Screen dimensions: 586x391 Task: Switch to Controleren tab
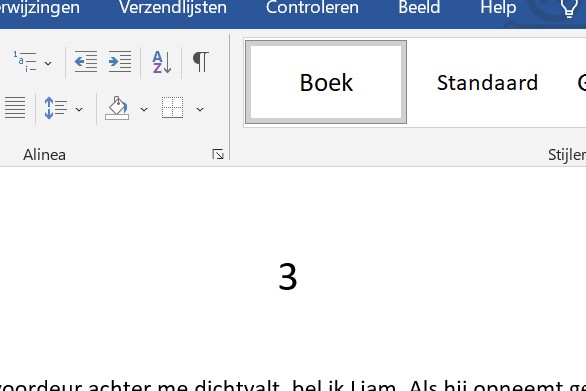[x=312, y=8]
